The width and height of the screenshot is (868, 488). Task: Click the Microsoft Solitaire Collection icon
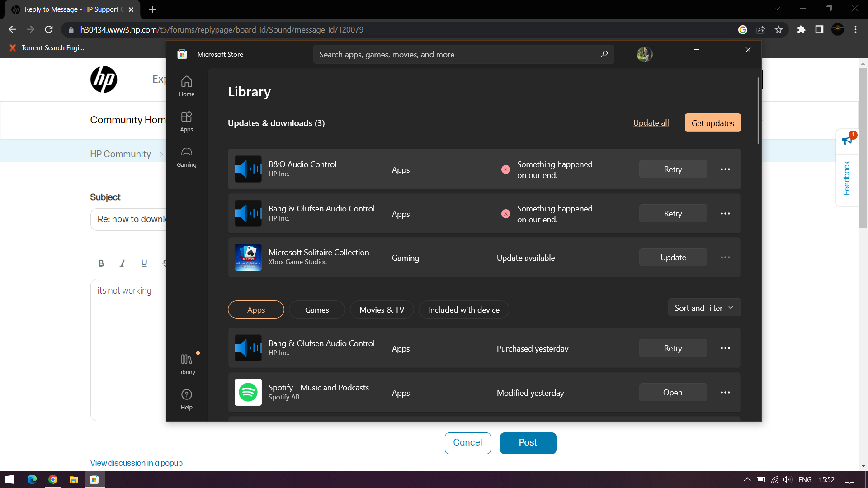[248, 257]
